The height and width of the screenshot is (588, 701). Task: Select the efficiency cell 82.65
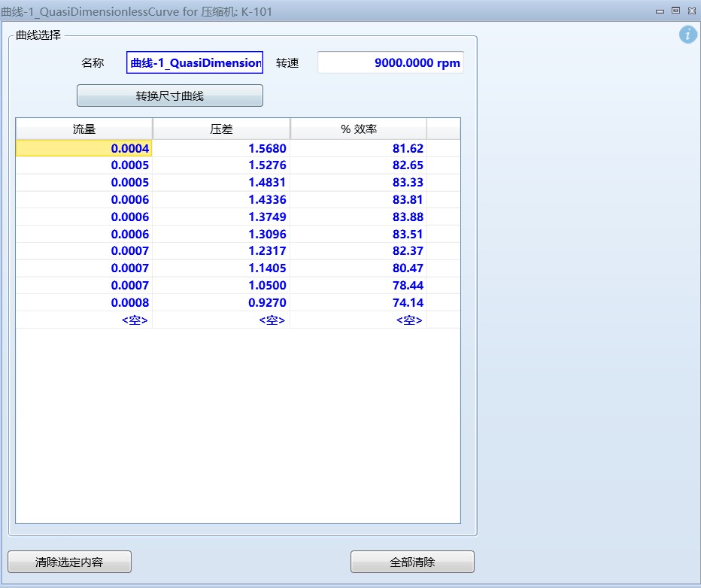pos(359,165)
